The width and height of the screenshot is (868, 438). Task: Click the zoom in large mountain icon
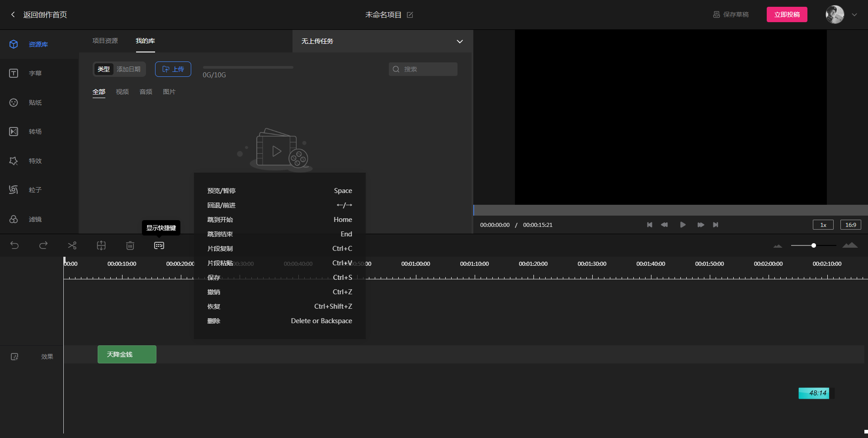click(x=850, y=245)
